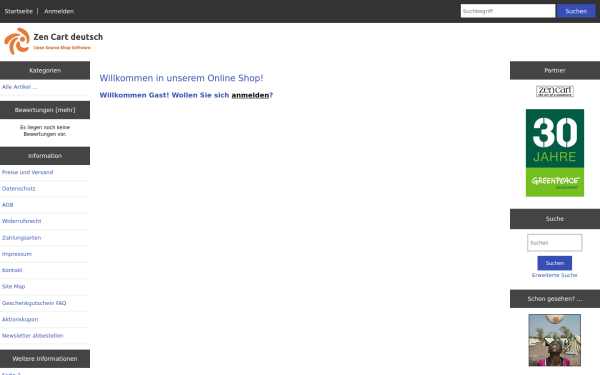Click 'Es liegen noch keine Bewertungen vor.' text
The width and height of the screenshot is (600, 375).
45,130
